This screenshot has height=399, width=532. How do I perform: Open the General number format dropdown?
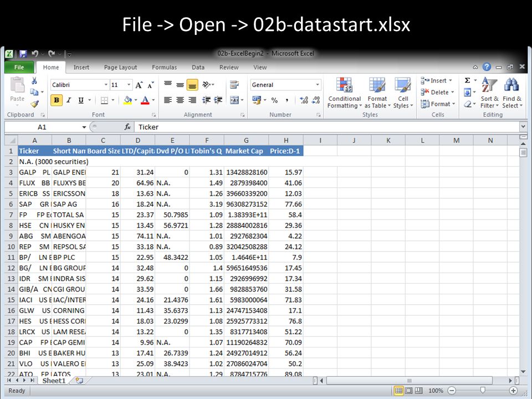click(318, 85)
